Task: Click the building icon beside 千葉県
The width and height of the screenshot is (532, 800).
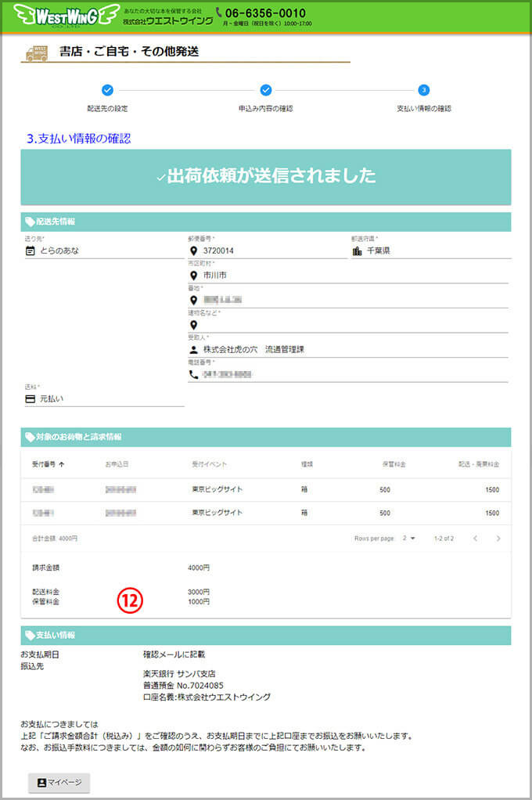Action: click(357, 250)
